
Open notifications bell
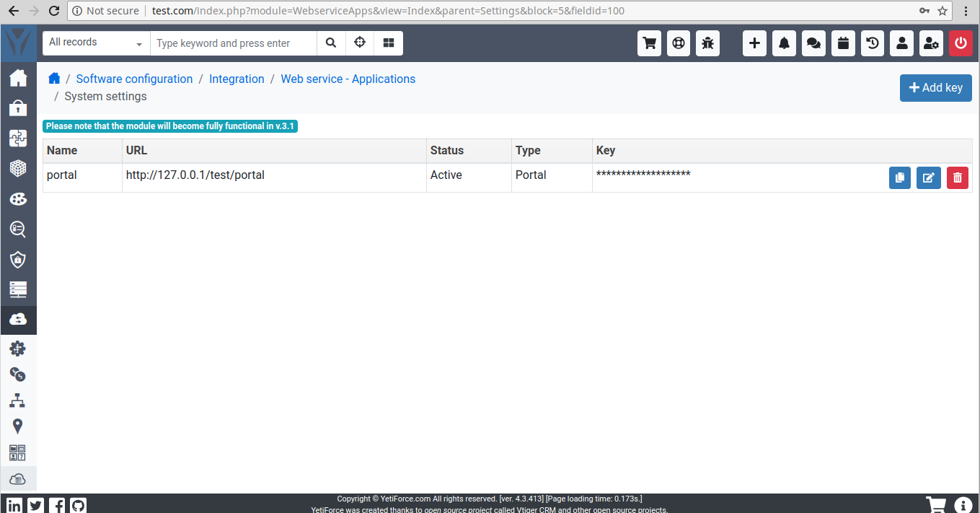point(784,43)
